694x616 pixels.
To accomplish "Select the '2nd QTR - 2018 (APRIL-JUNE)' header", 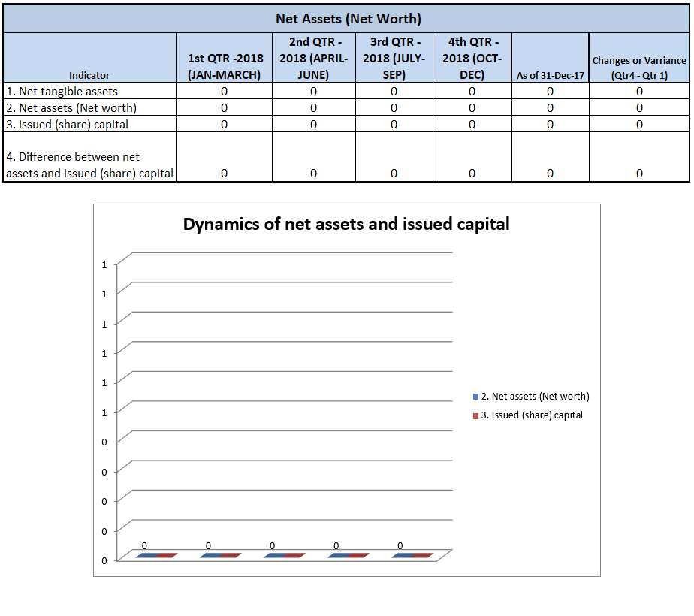I will click(313, 58).
